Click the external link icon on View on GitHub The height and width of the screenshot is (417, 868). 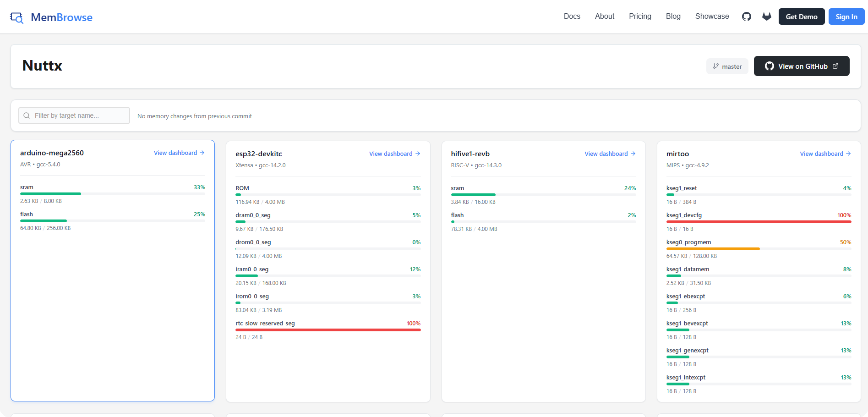tap(835, 66)
